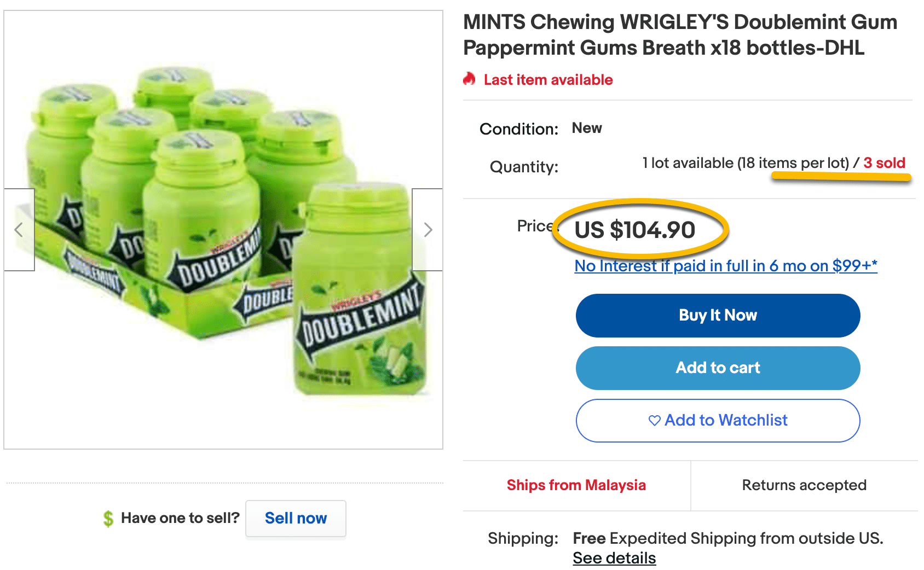
Task: Open the See details shipping link
Action: point(614,558)
